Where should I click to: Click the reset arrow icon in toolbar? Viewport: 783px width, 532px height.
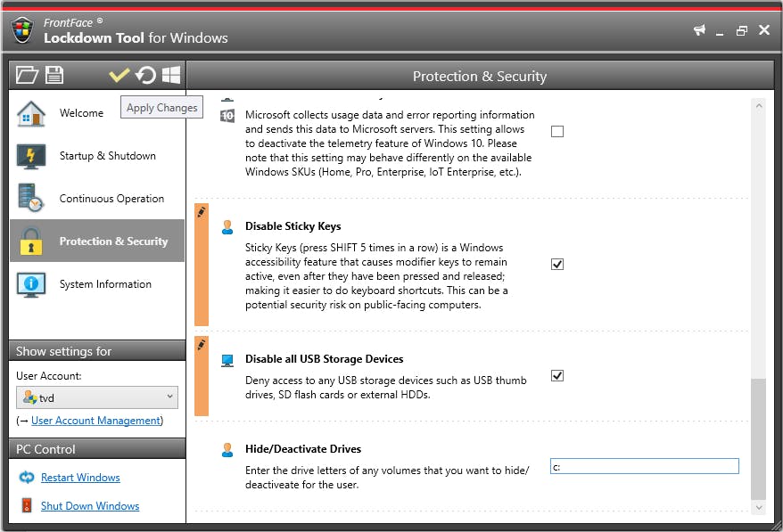tap(146, 76)
